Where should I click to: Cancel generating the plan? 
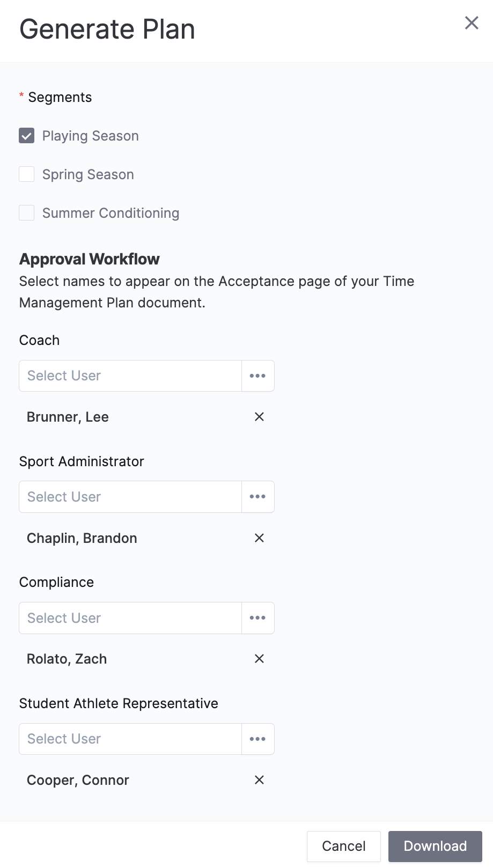(x=343, y=846)
